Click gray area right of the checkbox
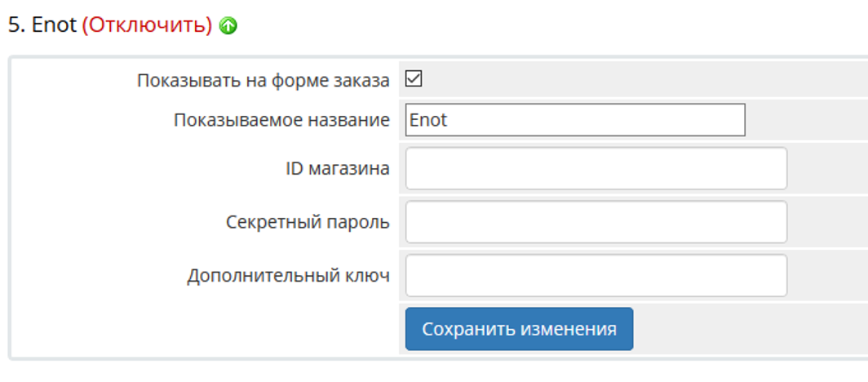Image resolution: width=868 pixels, height=382 pixels. [x=636, y=79]
